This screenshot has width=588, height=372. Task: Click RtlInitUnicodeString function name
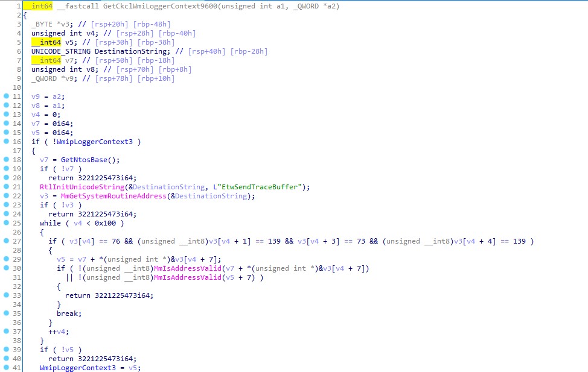pos(82,186)
